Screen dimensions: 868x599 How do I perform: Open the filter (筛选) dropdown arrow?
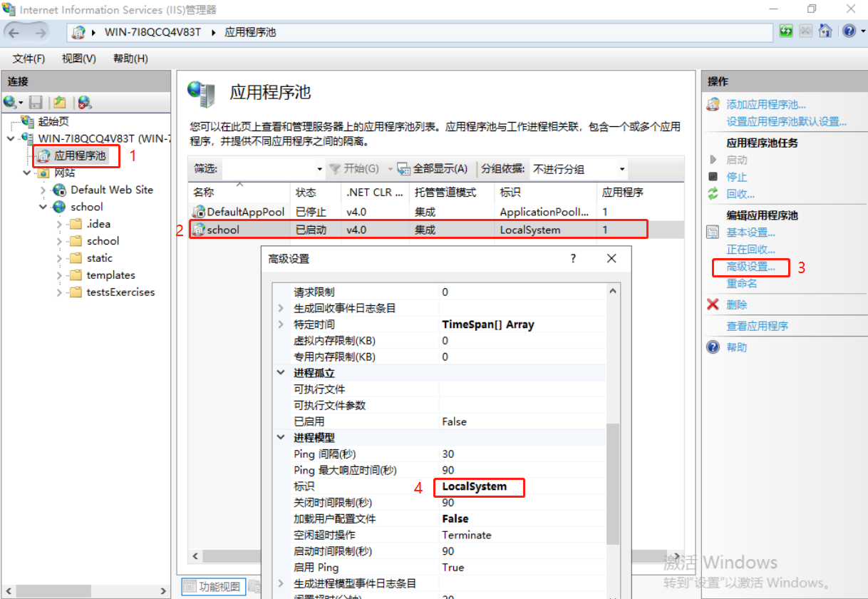pos(319,169)
